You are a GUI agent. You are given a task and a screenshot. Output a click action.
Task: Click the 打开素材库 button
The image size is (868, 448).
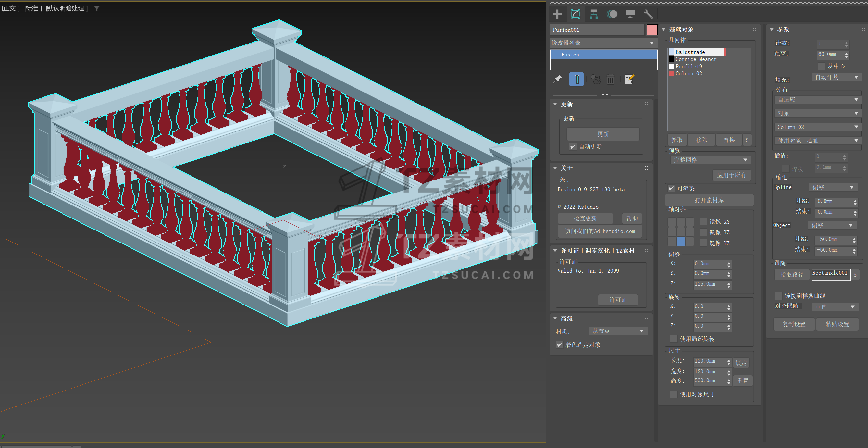coord(709,200)
